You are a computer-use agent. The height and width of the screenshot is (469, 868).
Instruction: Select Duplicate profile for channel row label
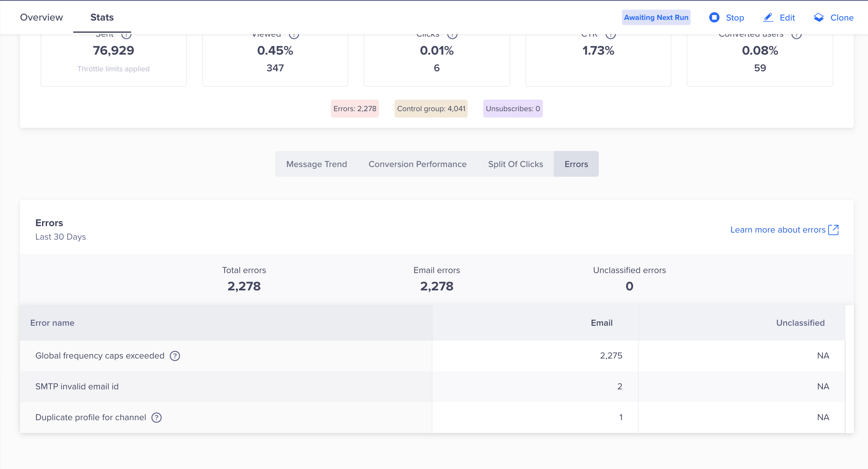pyautogui.click(x=91, y=418)
